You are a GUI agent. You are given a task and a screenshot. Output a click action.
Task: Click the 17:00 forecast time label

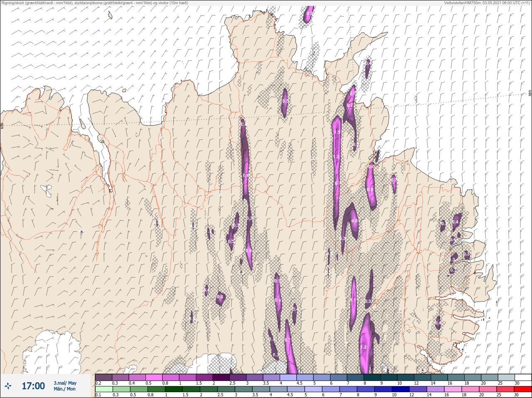click(x=33, y=386)
